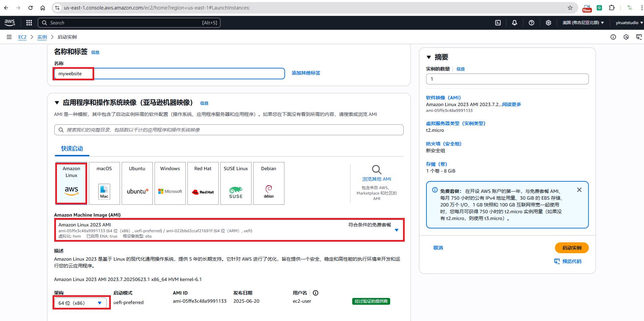Open 信息 link next to 名称和标签
The width and height of the screenshot is (644, 321).
(x=95, y=52)
